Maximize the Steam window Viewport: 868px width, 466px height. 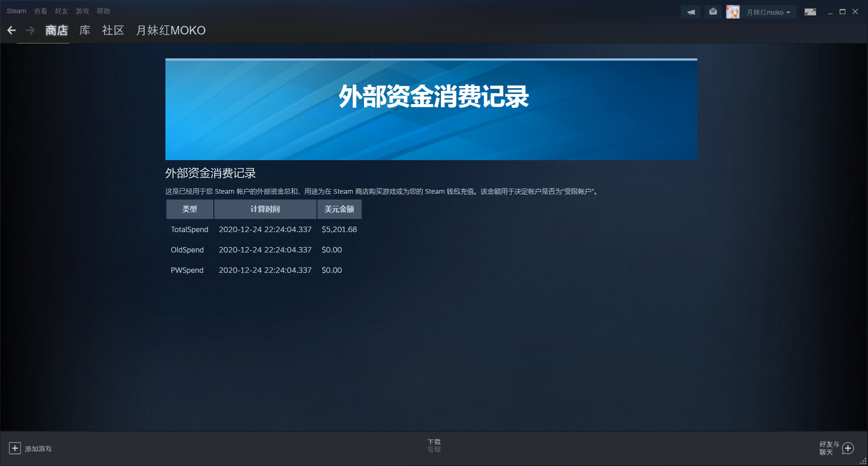click(843, 12)
